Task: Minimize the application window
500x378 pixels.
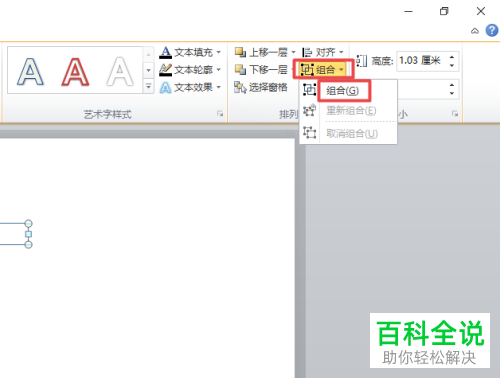Action: pyautogui.click(x=408, y=11)
